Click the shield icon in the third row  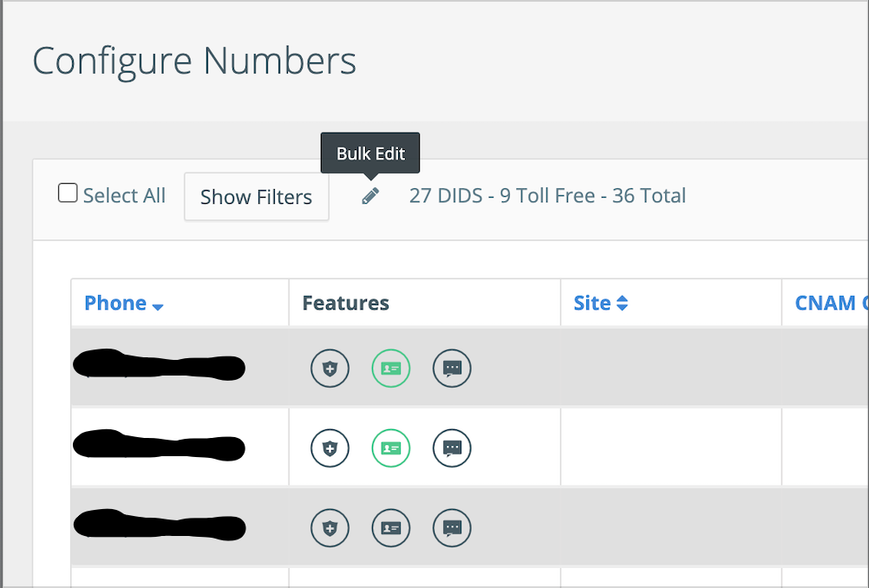330,528
